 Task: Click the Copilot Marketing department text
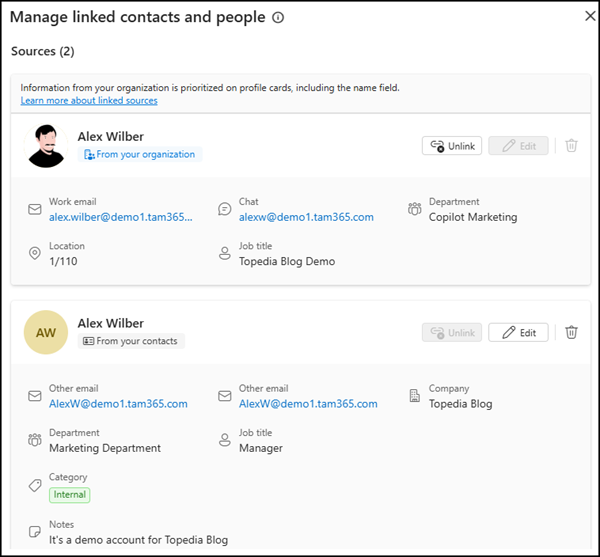[x=473, y=217]
